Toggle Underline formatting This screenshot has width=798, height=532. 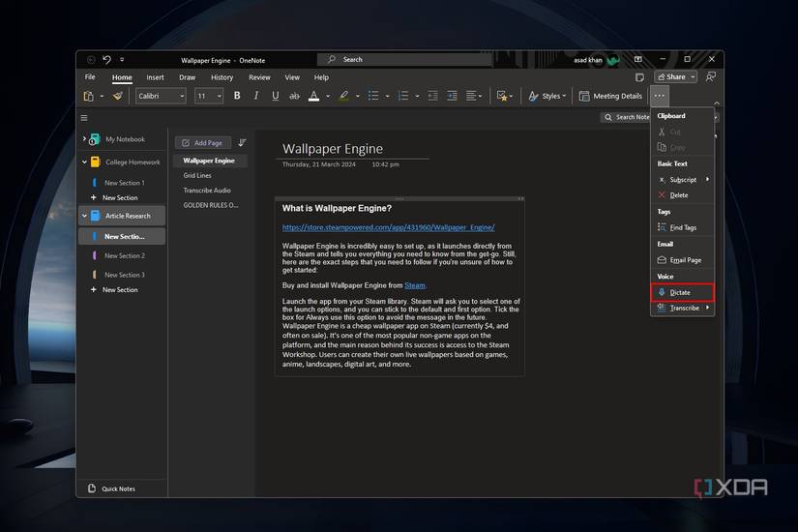pyautogui.click(x=276, y=96)
